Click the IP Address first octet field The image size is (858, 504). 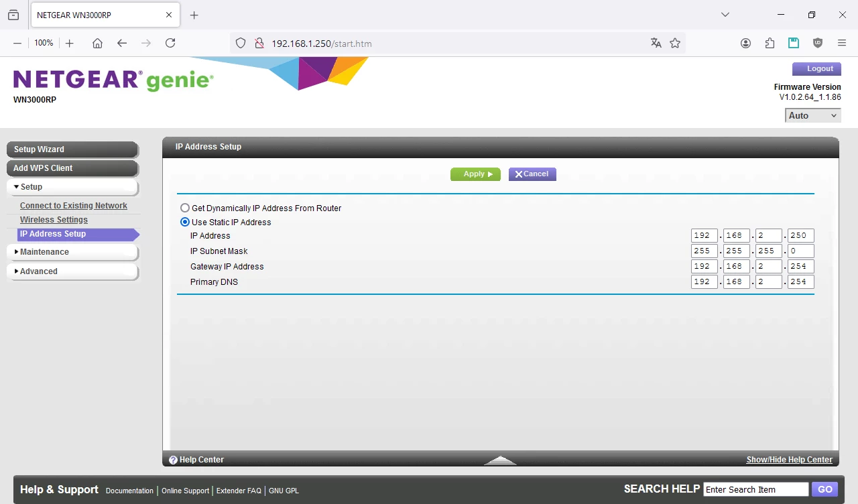coord(704,236)
